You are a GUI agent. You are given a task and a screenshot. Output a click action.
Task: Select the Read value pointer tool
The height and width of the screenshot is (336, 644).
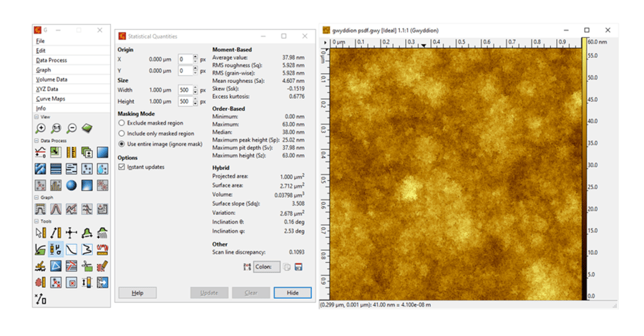(x=40, y=233)
